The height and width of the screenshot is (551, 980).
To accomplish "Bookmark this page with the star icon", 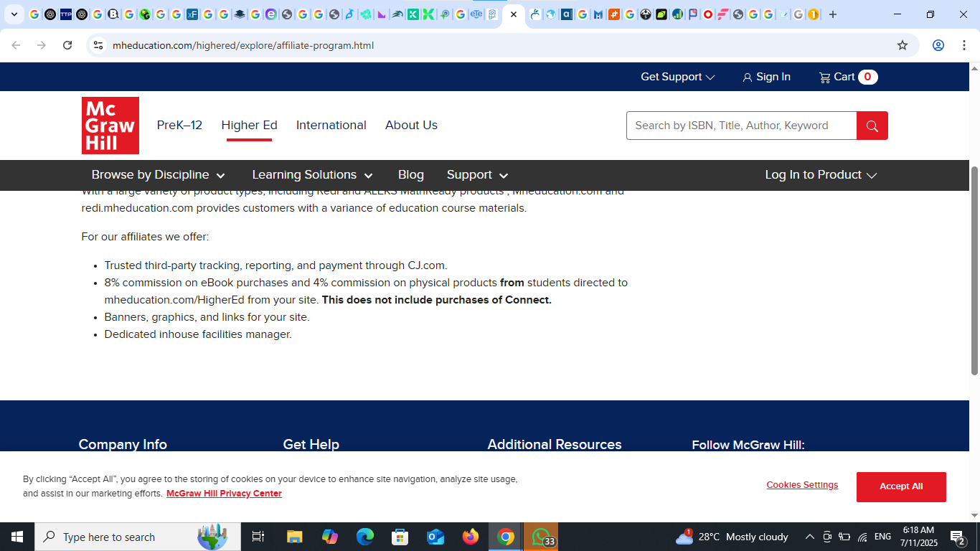I will point(903,45).
